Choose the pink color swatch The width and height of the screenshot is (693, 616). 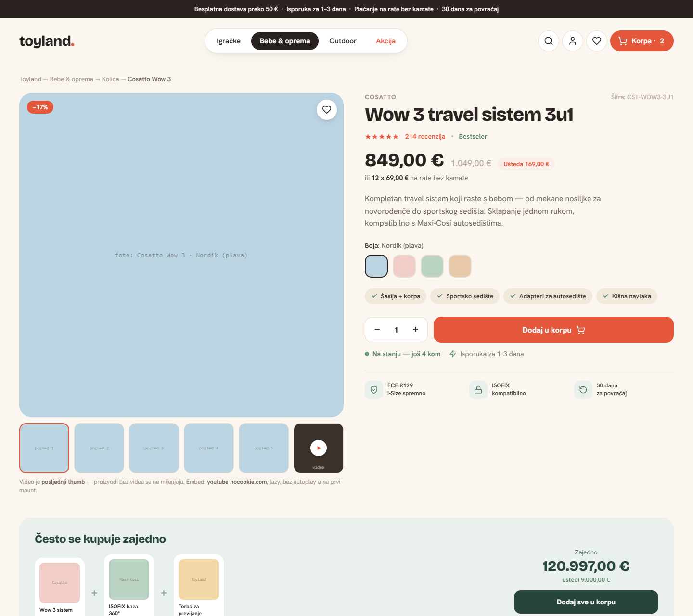click(404, 266)
